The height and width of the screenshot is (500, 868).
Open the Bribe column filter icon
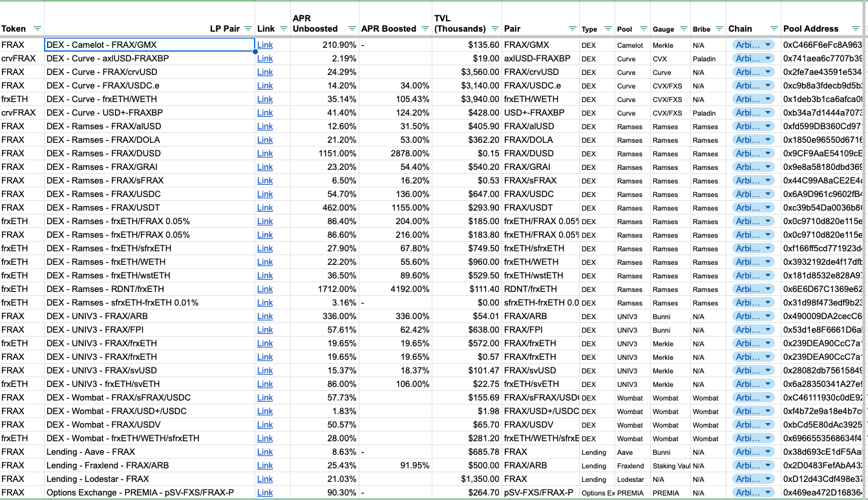click(x=719, y=29)
